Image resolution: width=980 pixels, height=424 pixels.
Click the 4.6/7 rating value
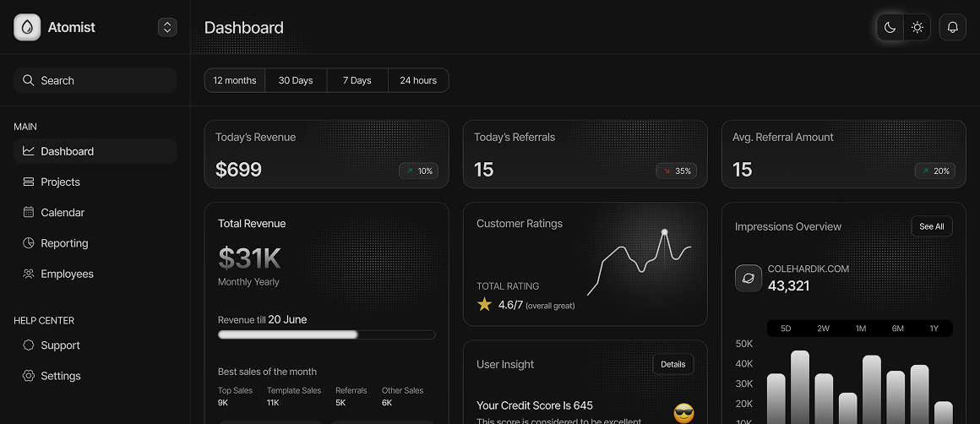(510, 305)
